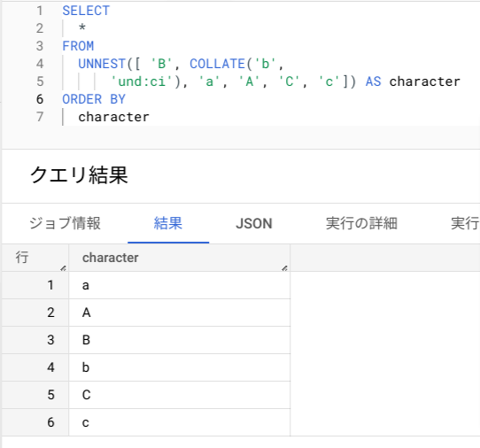Click the SELECT keyword in editor

tap(86, 11)
